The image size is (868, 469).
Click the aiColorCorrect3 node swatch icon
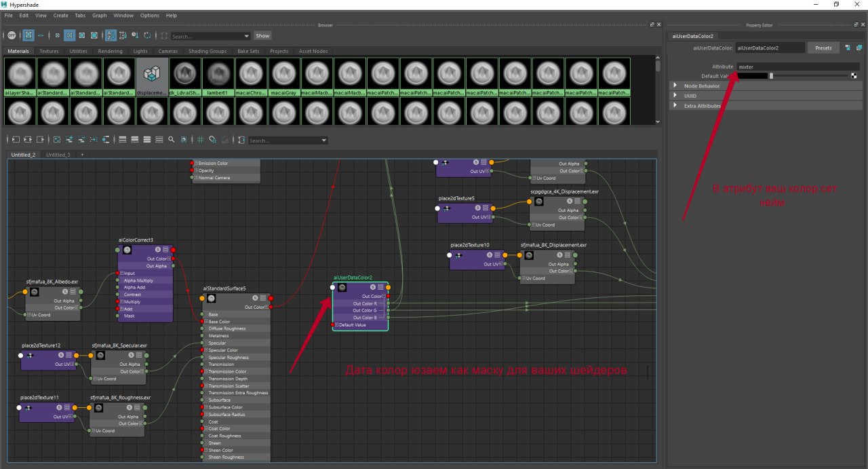tap(127, 250)
